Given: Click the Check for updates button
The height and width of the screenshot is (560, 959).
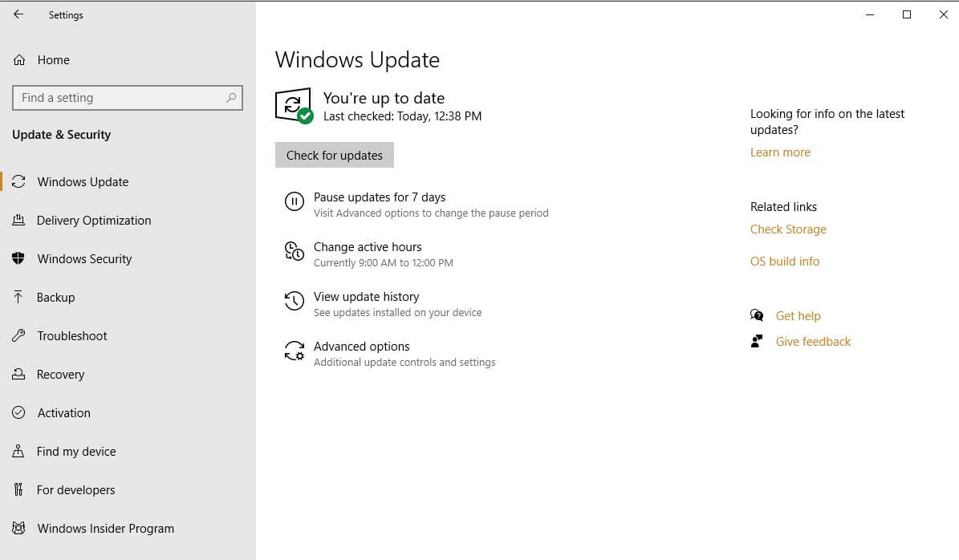Looking at the screenshot, I should (x=335, y=156).
